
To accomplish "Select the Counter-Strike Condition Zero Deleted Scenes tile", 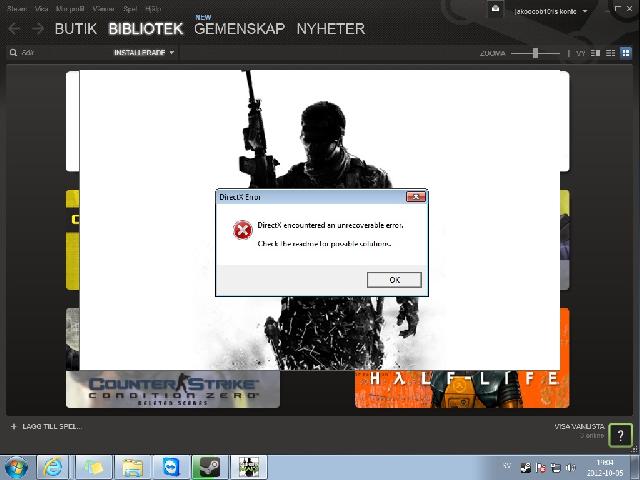I will click(x=173, y=389).
